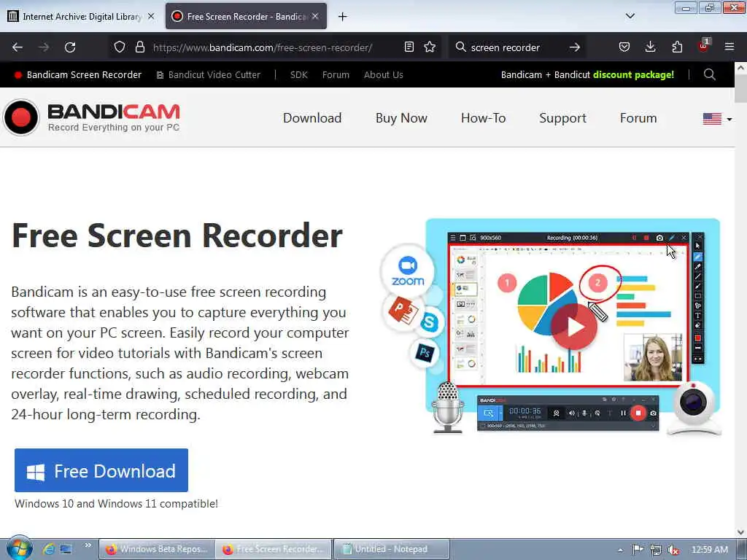This screenshot has height=560, width=747.
Task: Open a new browser tab with plus
Action: click(x=343, y=17)
